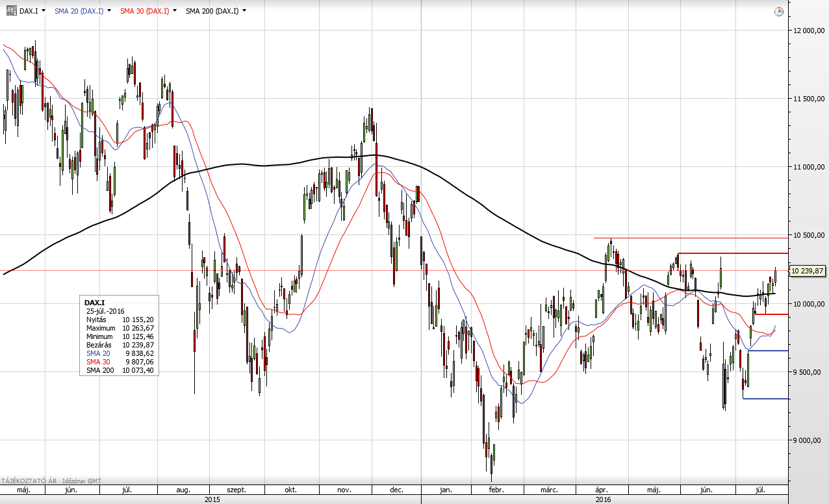Click the Maximum 10 263,67 row
Image resolution: width=829 pixels, height=504 pixels.
(x=120, y=328)
